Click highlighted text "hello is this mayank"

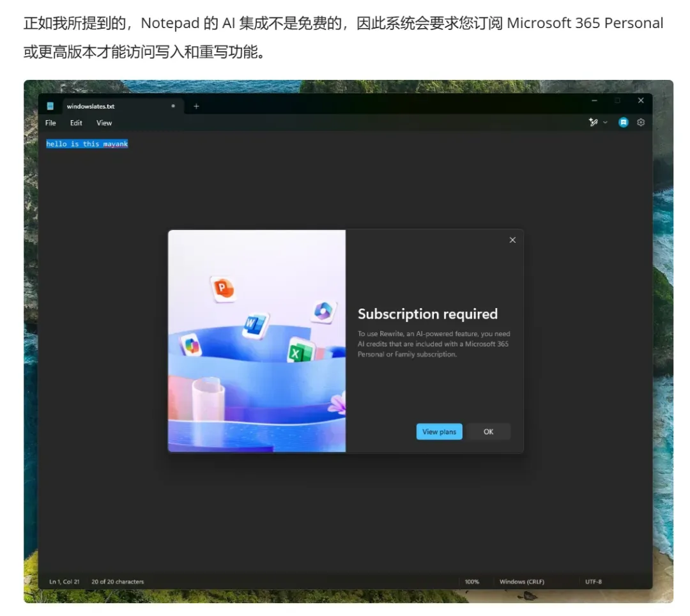pos(87,144)
